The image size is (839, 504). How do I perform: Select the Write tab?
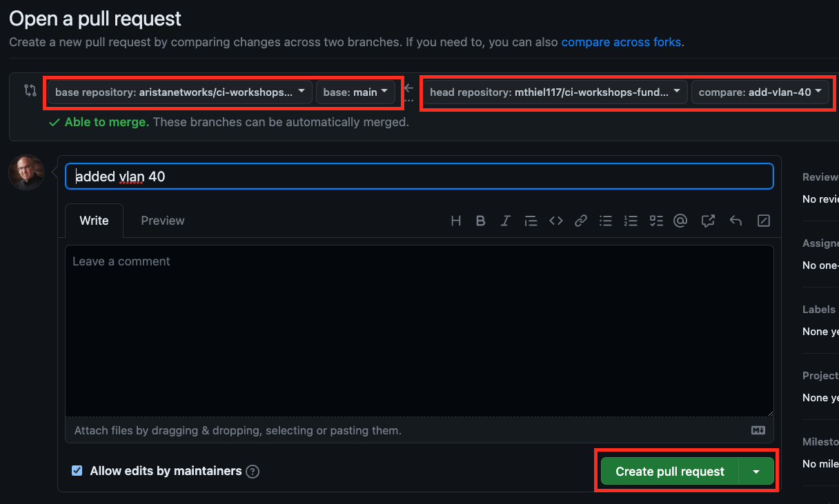(94, 221)
